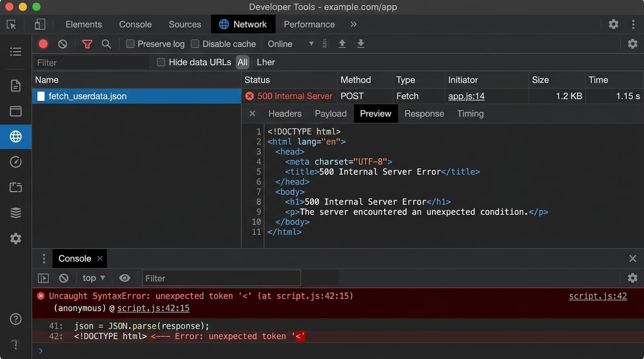Switch to the top Console tab

(135, 24)
